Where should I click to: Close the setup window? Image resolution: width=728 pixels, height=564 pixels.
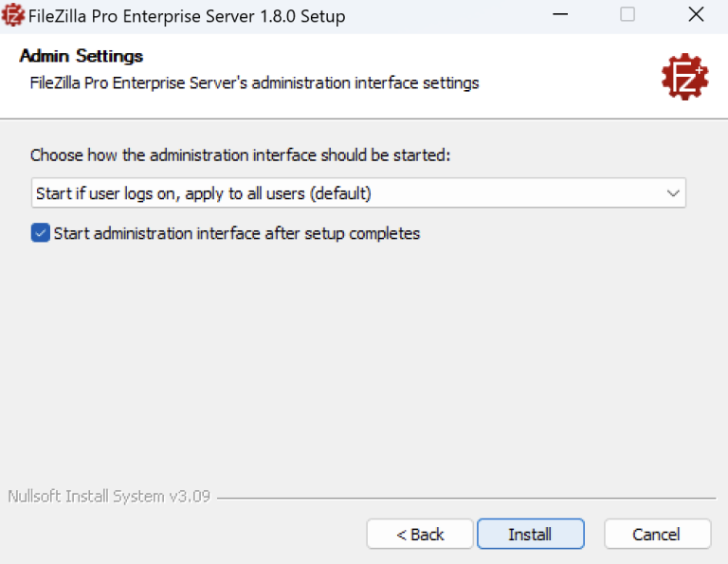point(696,14)
